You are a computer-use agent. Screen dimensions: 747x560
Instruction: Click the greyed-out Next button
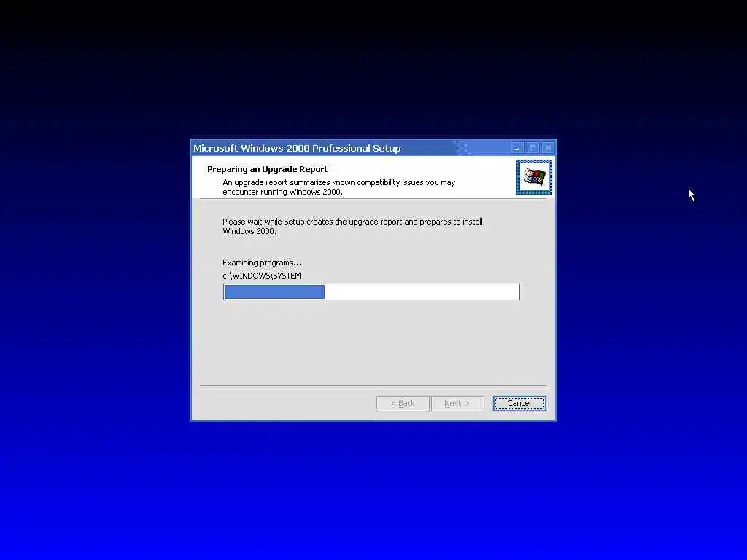point(457,403)
